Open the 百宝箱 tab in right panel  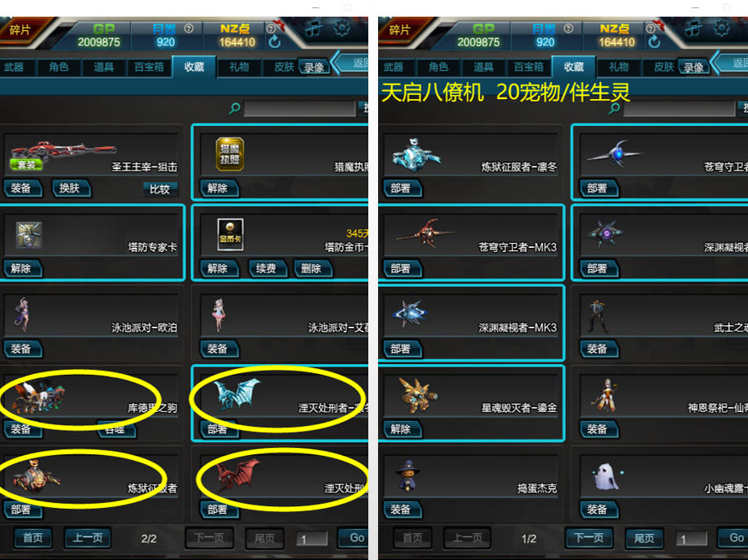pos(528,67)
